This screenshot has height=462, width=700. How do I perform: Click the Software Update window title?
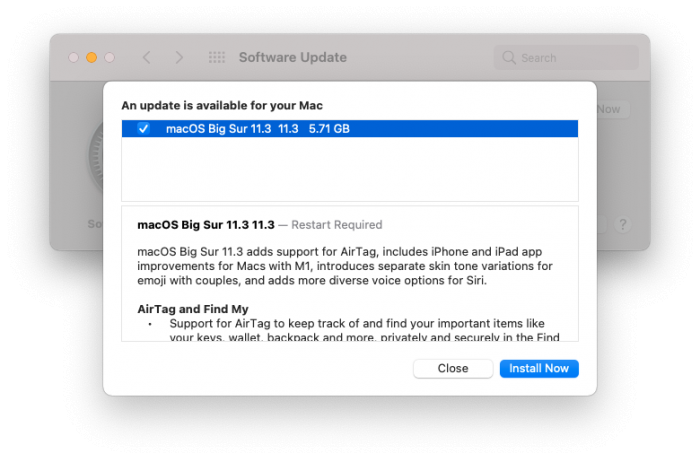click(x=292, y=58)
